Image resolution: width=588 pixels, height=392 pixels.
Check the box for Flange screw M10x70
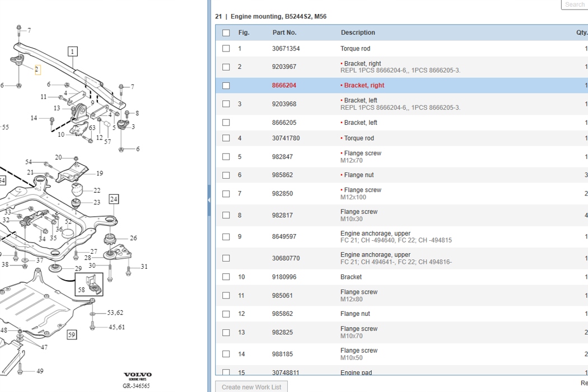tap(226, 332)
